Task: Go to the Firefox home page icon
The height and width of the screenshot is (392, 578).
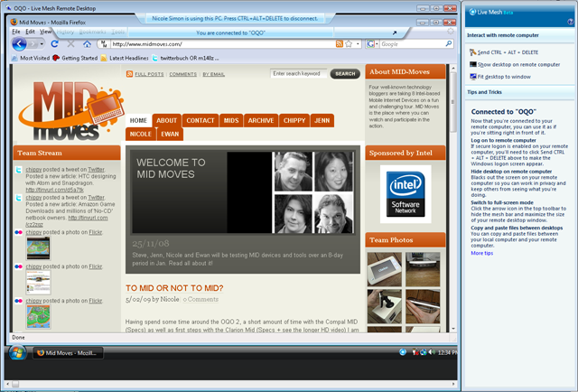Action: coord(87,44)
